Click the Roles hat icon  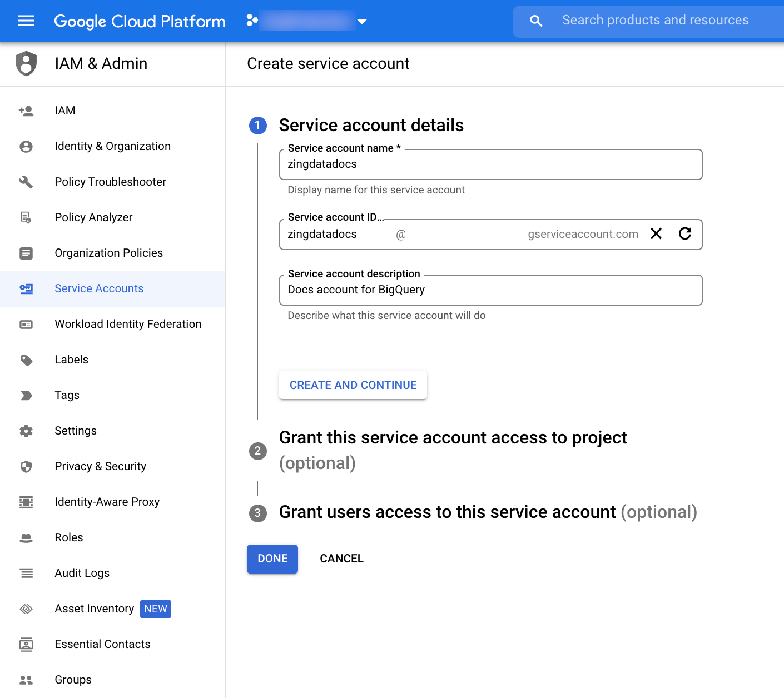(26, 538)
